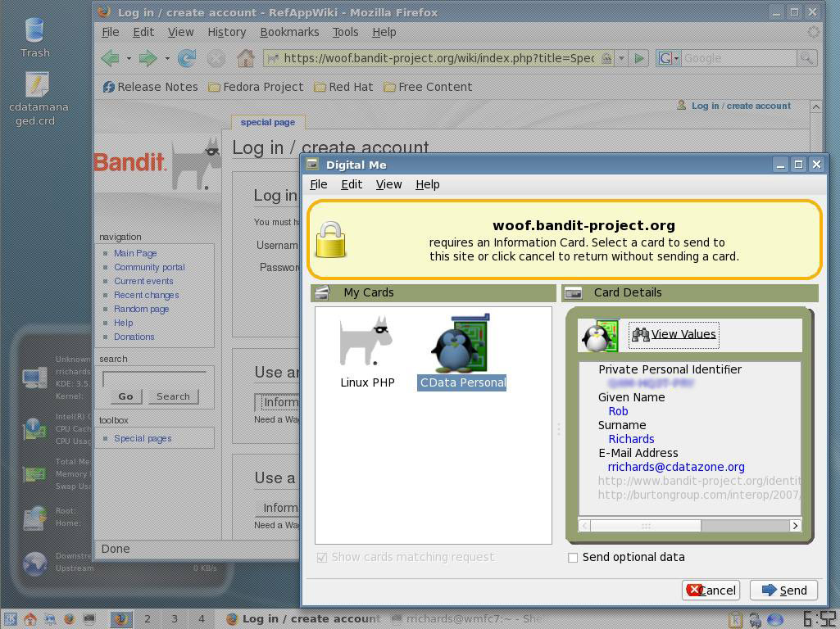840x629 pixels.
Task: Open Random page link
Action: [142, 309]
